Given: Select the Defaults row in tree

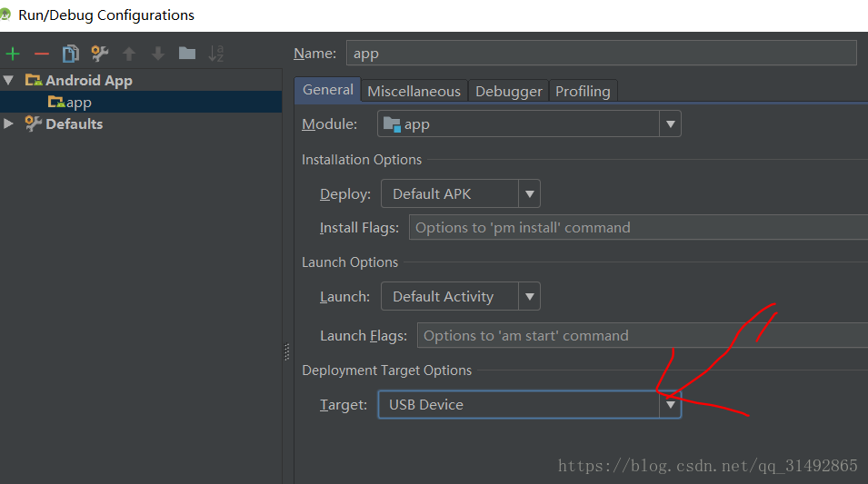Looking at the screenshot, I should click(x=141, y=123).
